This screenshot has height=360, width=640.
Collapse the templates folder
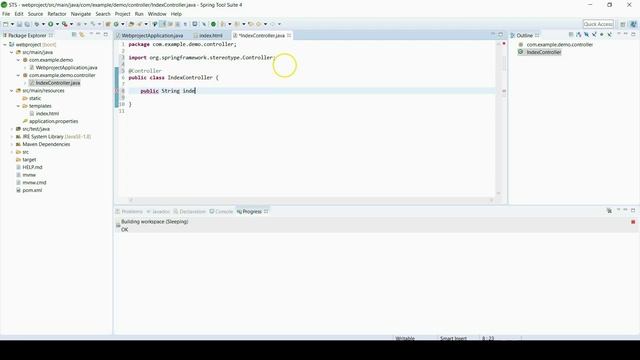click(18, 106)
